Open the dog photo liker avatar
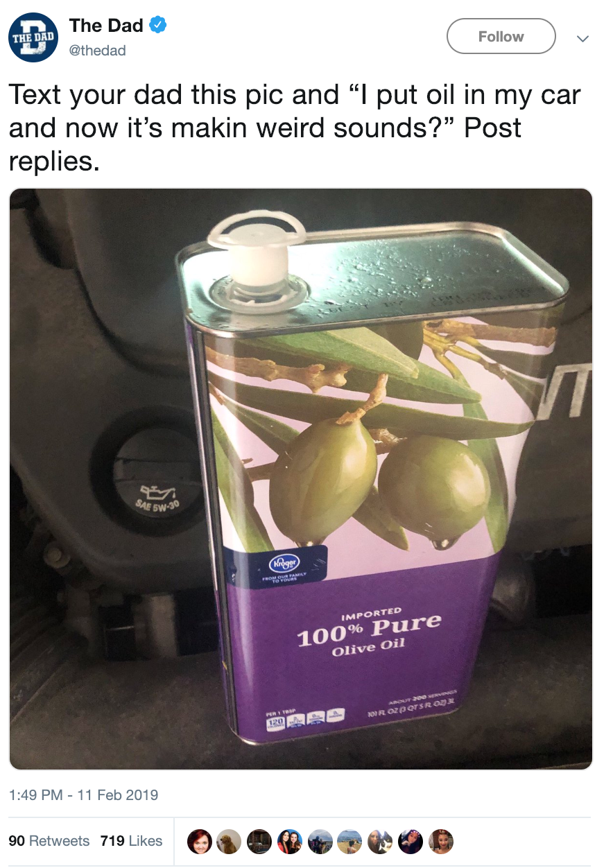Screen dimensions: 613x868 tap(229, 841)
